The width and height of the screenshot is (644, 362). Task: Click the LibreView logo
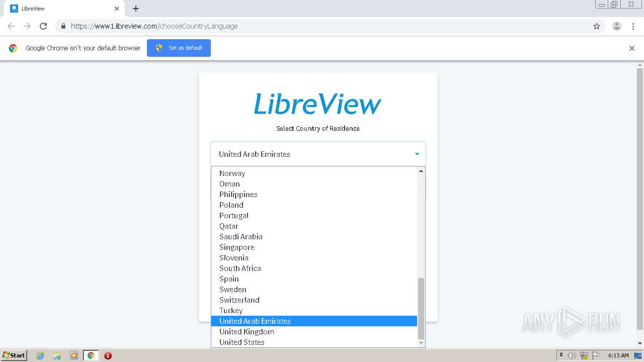(317, 104)
